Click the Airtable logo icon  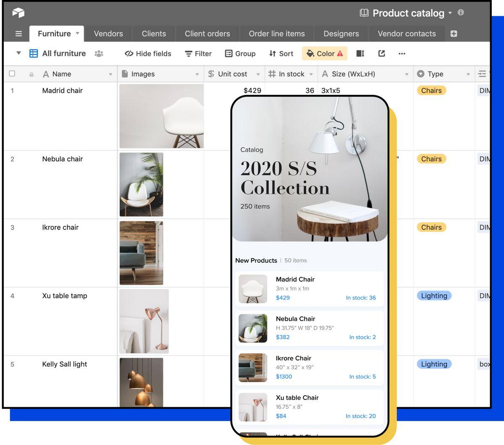[x=18, y=13]
